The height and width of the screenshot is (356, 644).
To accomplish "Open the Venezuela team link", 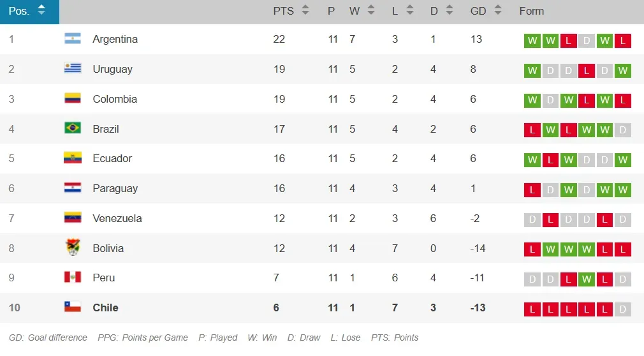I will click(x=117, y=218).
